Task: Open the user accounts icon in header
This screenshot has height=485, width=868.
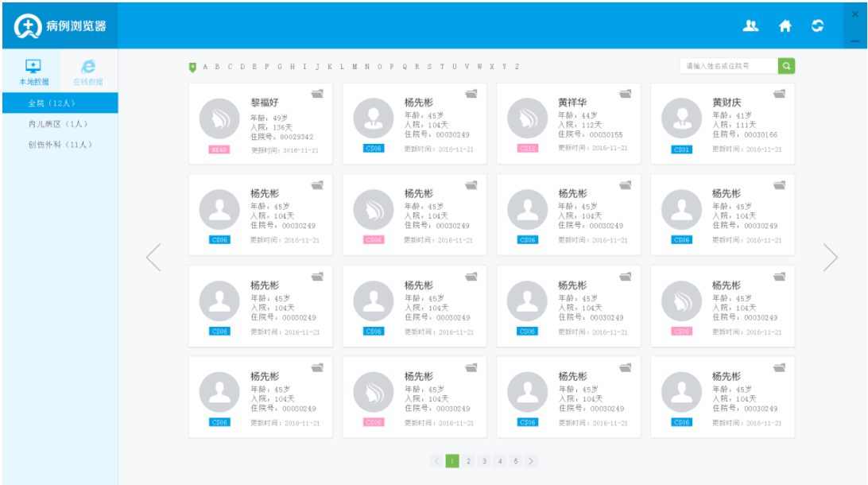Action: 750,25
